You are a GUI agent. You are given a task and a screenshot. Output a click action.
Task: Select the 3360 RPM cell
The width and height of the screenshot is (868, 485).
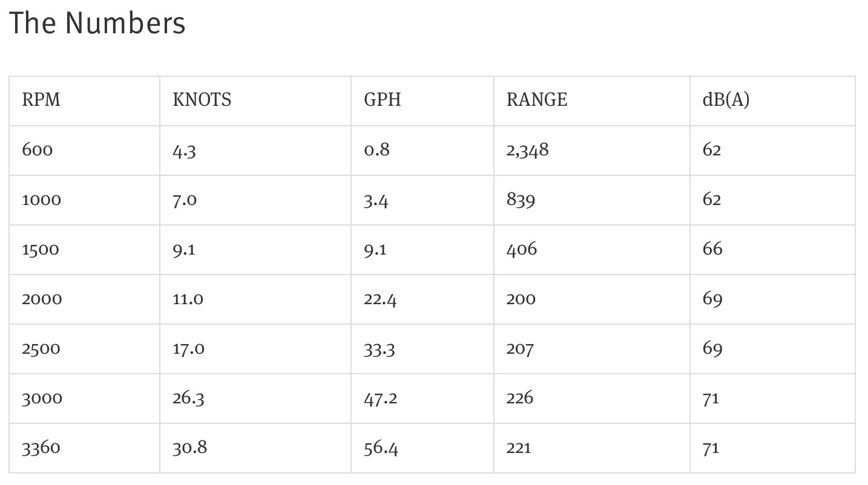coord(84,448)
